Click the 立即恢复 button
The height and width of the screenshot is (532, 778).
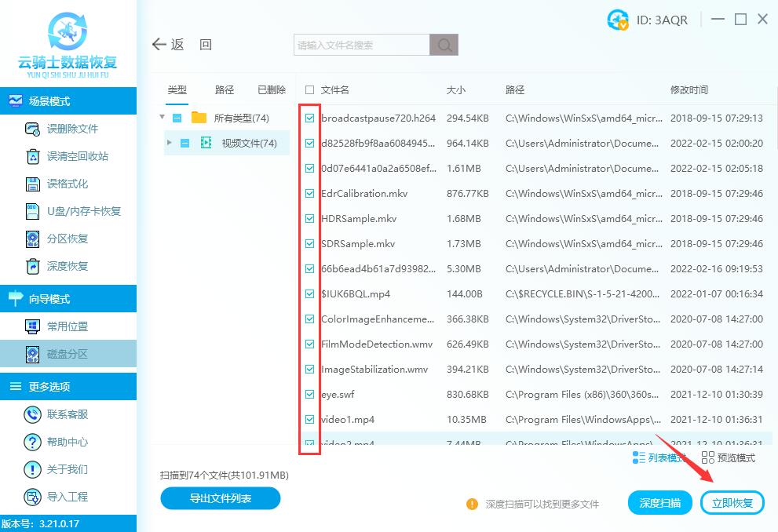(732, 503)
